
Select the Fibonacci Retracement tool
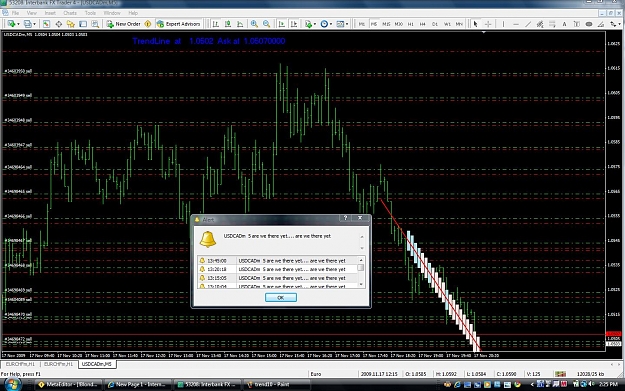(552, 24)
